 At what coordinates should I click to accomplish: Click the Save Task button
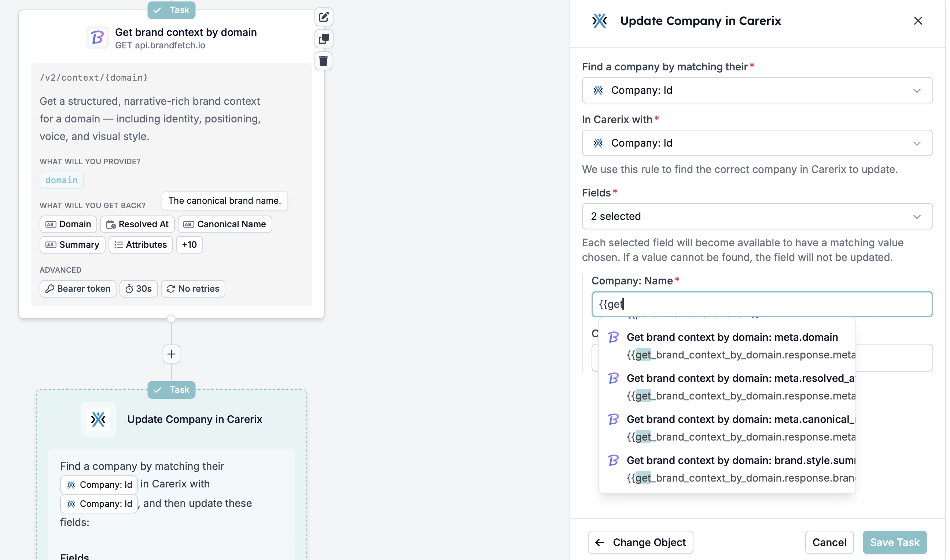tap(895, 542)
